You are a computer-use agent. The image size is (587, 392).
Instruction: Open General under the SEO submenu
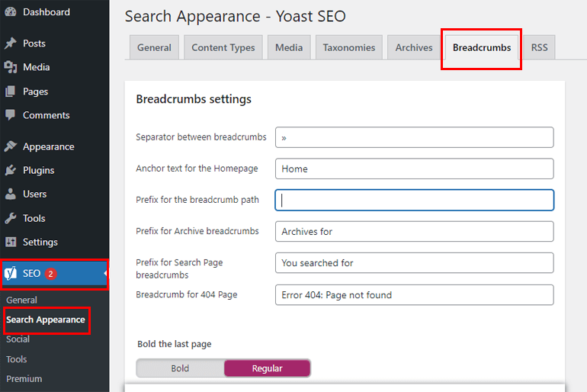coord(21,300)
